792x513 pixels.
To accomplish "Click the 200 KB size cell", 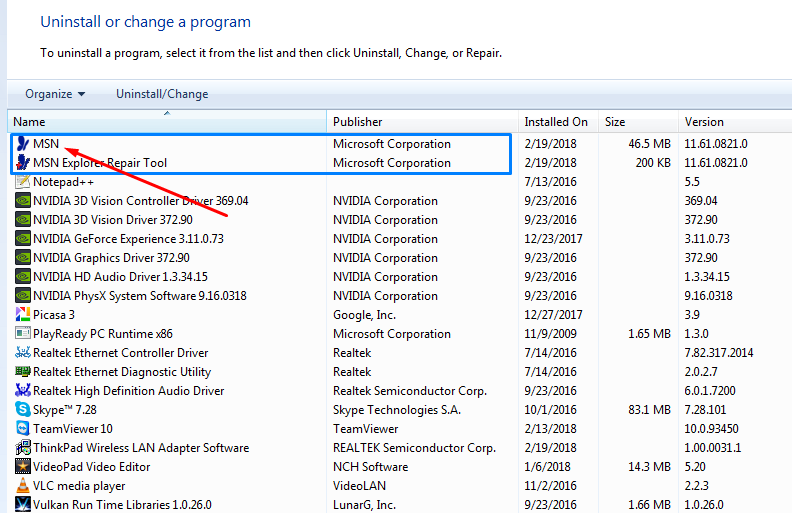I will coord(653,163).
